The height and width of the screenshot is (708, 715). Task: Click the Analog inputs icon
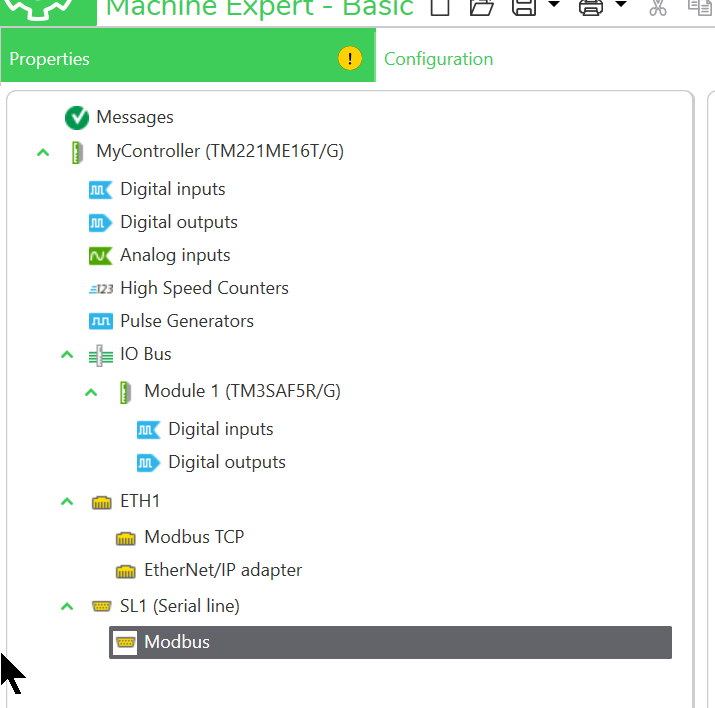[x=100, y=256]
